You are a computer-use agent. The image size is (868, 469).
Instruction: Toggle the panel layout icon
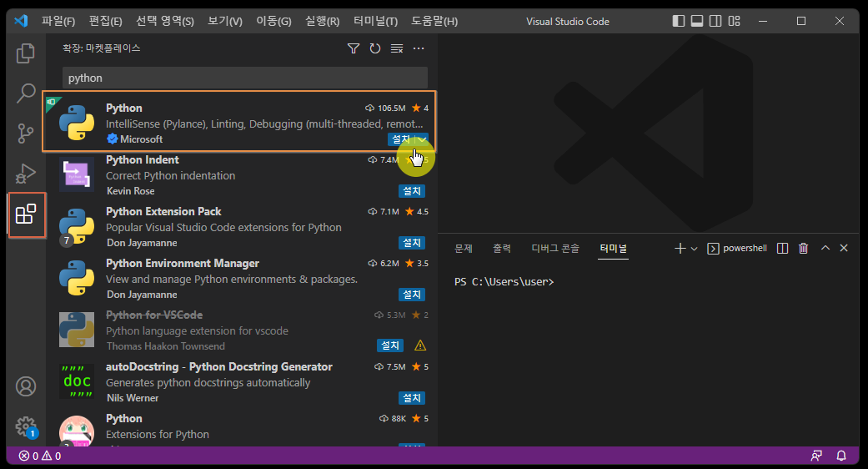[x=697, y=21]
